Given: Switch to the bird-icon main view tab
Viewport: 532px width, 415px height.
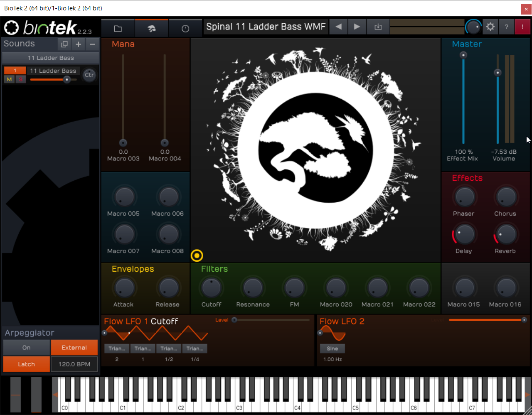Looking at the screenshot, I should pos(152,28).
